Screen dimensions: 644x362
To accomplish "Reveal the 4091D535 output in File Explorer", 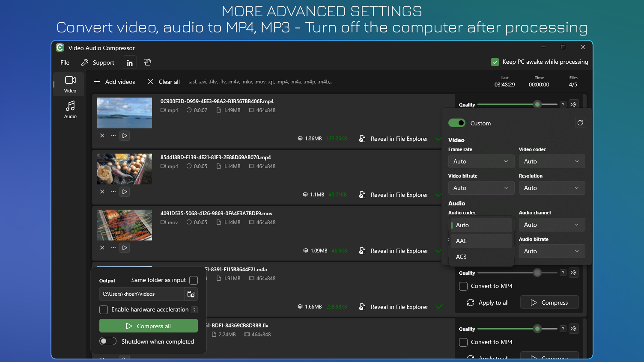I will [394, 251].
